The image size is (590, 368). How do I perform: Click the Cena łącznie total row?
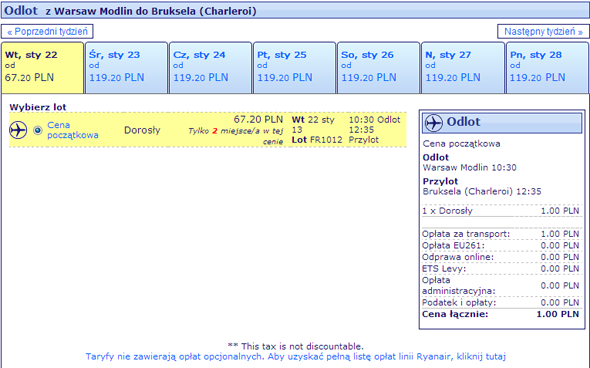coord(500,314)
